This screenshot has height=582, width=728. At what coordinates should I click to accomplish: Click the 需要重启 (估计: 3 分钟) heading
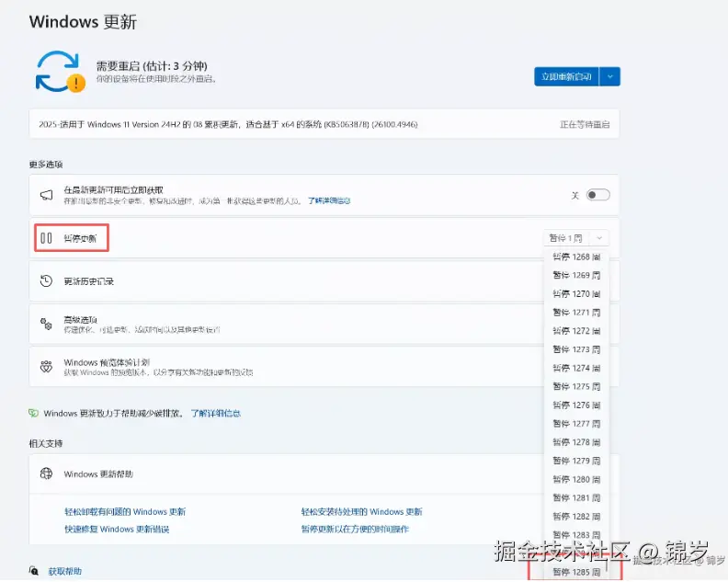pyautogui.click(x=152, y=65)
